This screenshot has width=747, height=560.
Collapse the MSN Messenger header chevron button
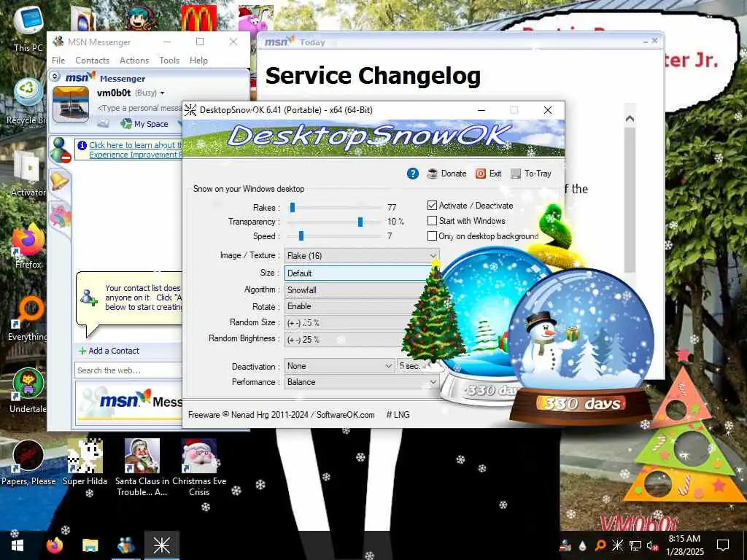pyautogui.click(x=55, y=76)
